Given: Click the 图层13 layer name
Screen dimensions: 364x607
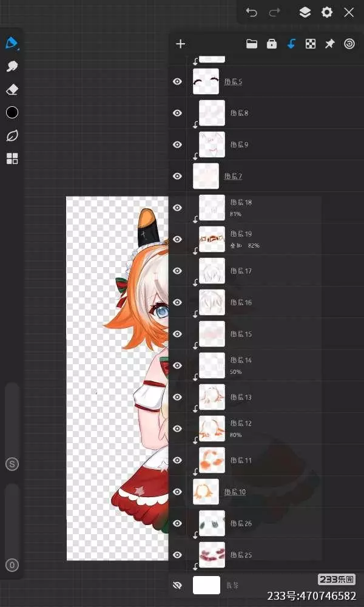Looking at the screenshot, I should point(241,397).
